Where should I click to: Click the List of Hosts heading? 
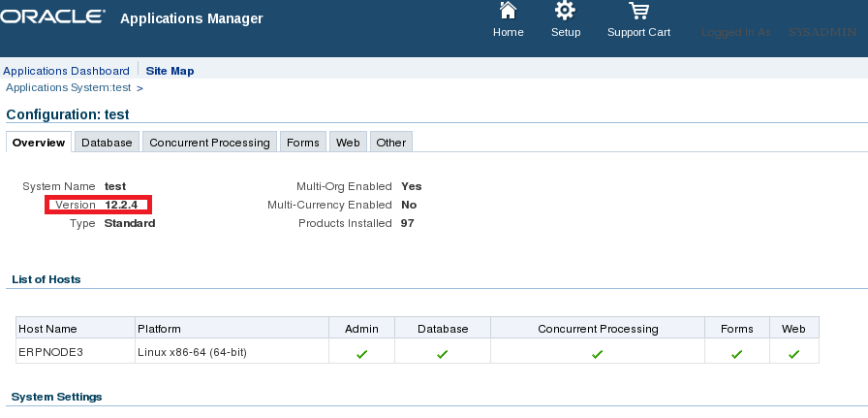pyautogui.click(x=46, y=279)
